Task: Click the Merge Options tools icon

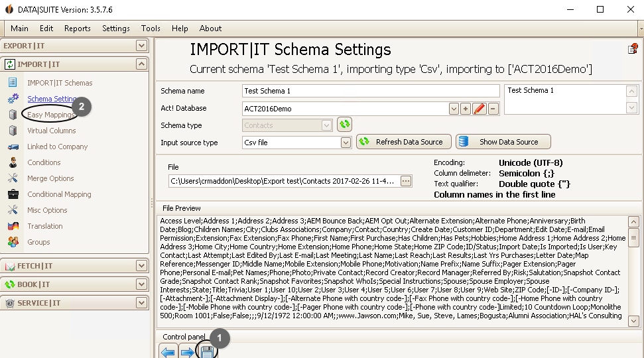Action: pyautogui.click(x=13, y=178)
